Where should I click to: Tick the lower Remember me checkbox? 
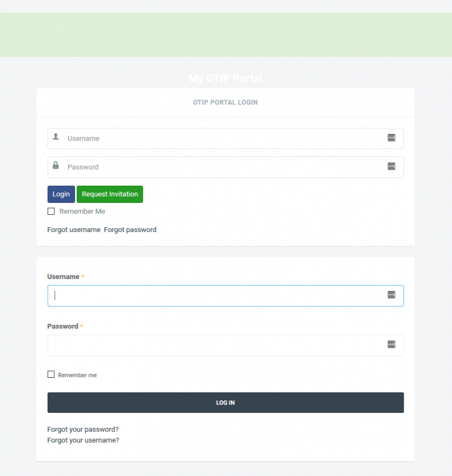click(51, 374)
